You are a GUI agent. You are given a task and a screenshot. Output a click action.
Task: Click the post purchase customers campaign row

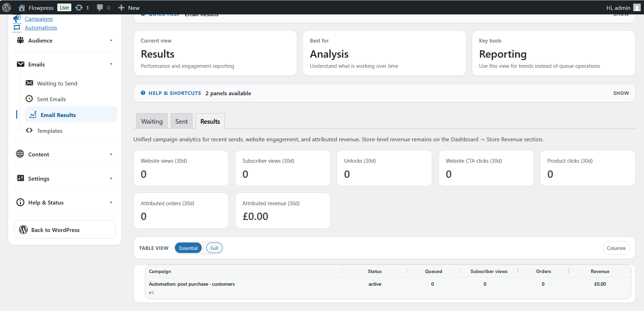tap(388, 288)
